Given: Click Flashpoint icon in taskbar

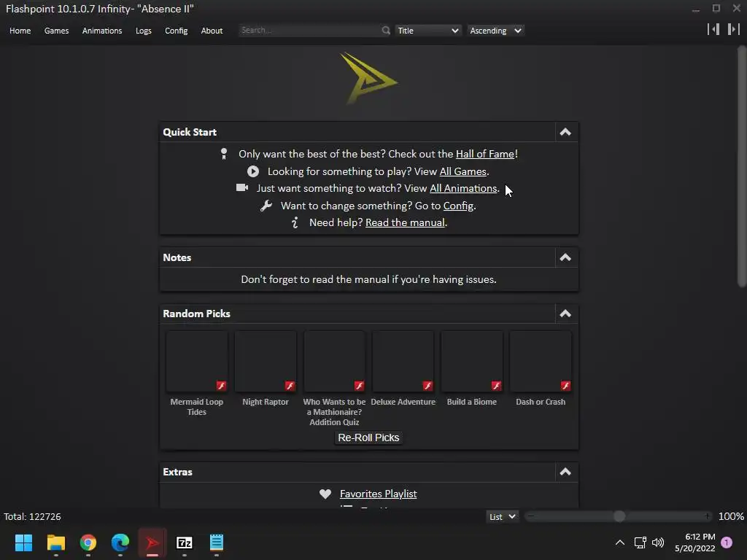Looking at the screenshot, I should (152, 542).
